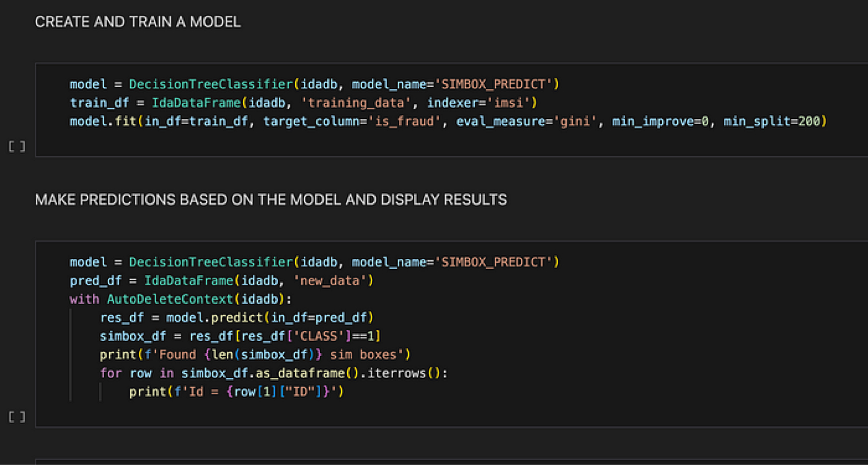The width and height of the screenshot is (868, 465).
Task: Click the print 'Id = ' statement
Action: point(236,392)
